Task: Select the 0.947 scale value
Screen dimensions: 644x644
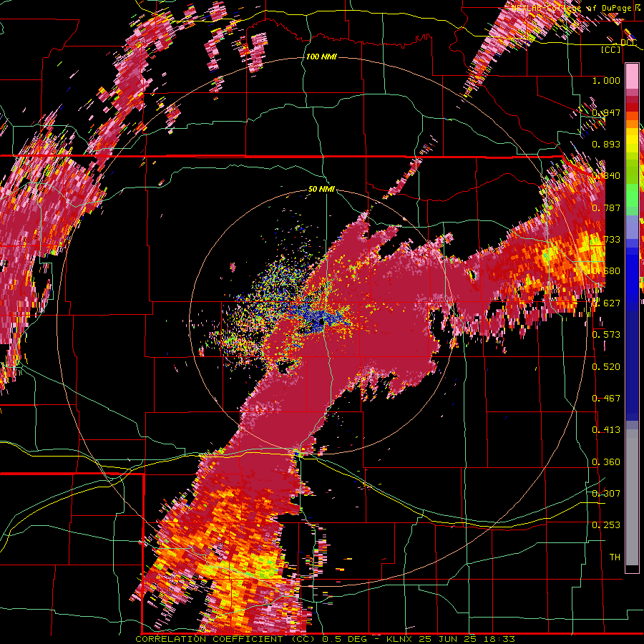Action: click(x=606, y=112)
